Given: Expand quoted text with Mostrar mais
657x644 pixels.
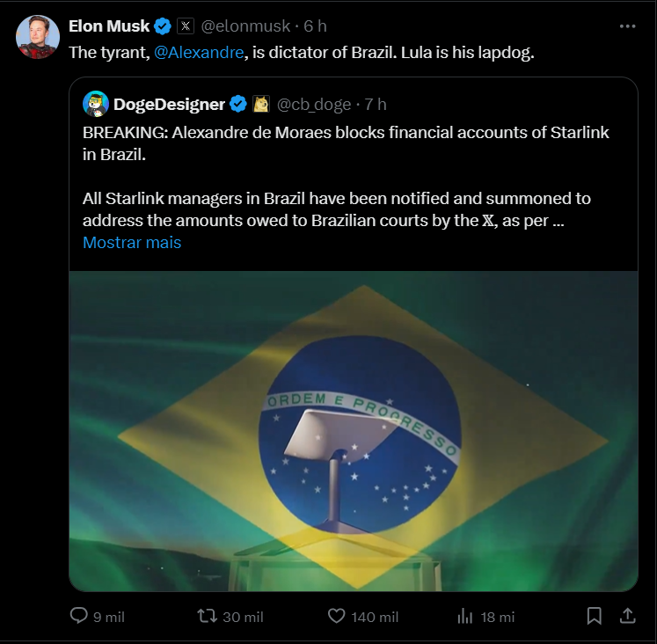Looking at the screenshot, I should pyautogui.click(x=132, y=243).
